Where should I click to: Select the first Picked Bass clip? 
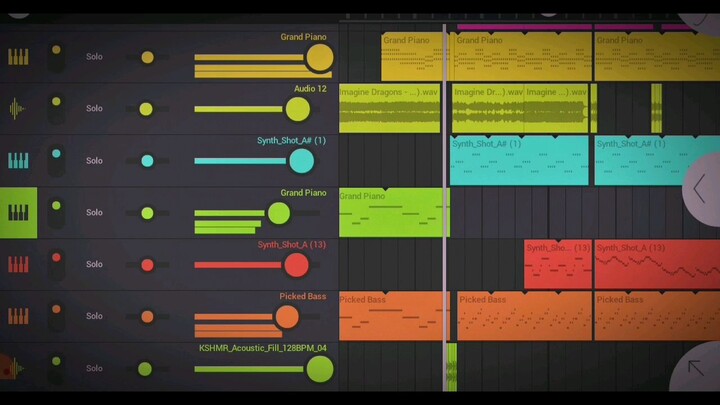pyautogui.click(x=394, y=316)
